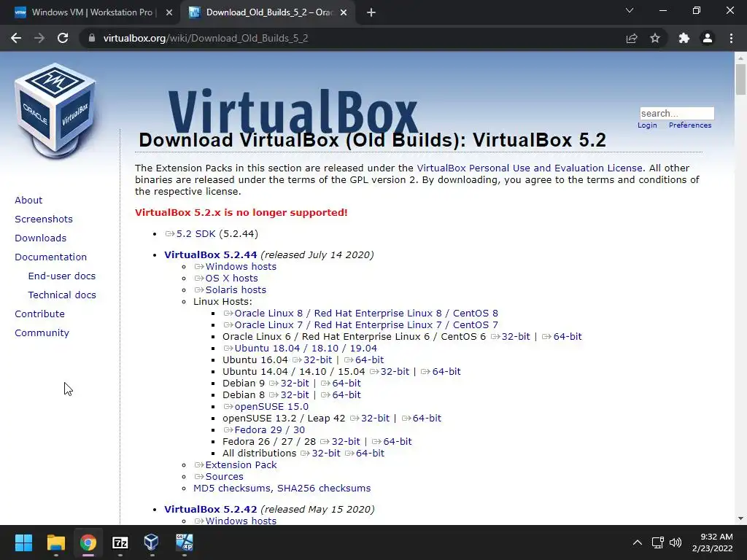Screen dimensions: 747x560
Task: Open the Extensions puzzle icon
Action: [684, 38]
